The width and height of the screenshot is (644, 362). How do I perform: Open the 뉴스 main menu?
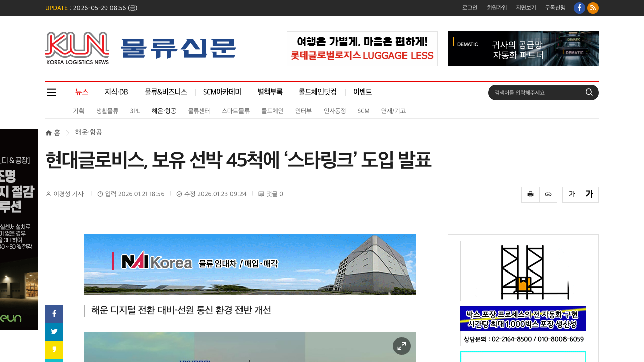point(82,92)
